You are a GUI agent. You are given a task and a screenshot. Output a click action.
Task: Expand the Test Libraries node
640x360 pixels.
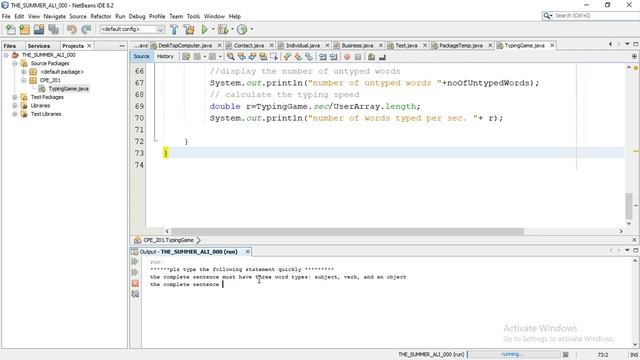coord(15,114)
